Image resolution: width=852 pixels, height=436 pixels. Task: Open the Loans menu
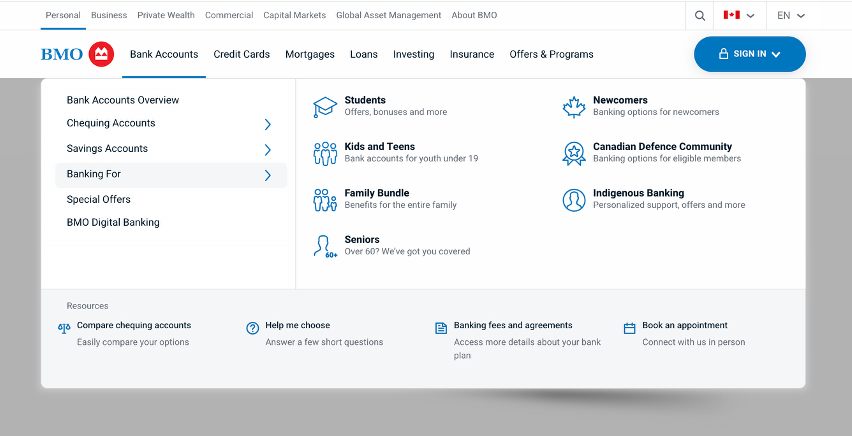[x=364, y=54]
